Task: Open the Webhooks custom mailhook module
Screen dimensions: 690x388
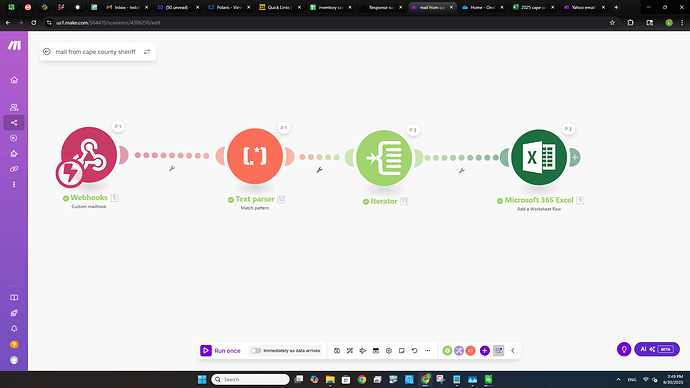Action: (89, 155)
